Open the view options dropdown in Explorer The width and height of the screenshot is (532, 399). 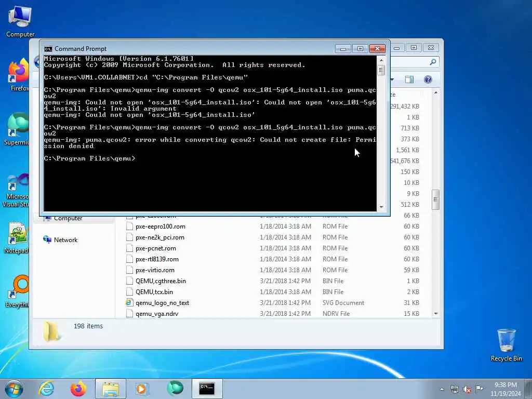392,79
